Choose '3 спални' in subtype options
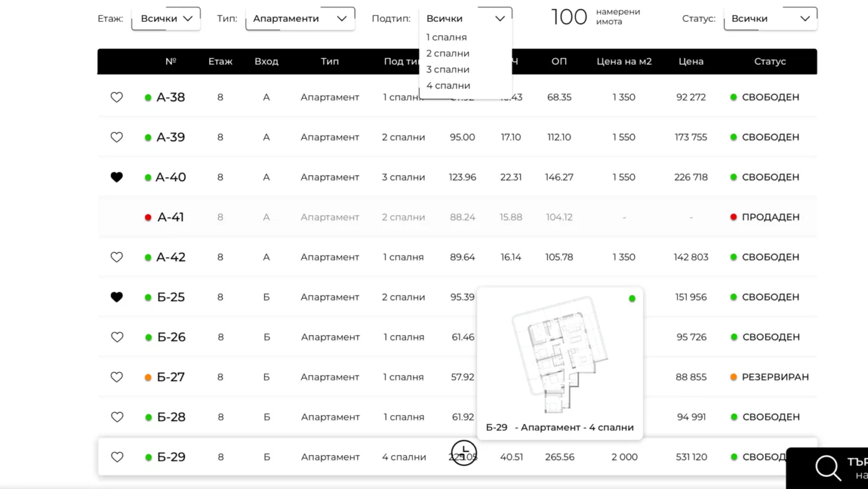Viewport: 868px width, 489px height. [x=447, y=70]
